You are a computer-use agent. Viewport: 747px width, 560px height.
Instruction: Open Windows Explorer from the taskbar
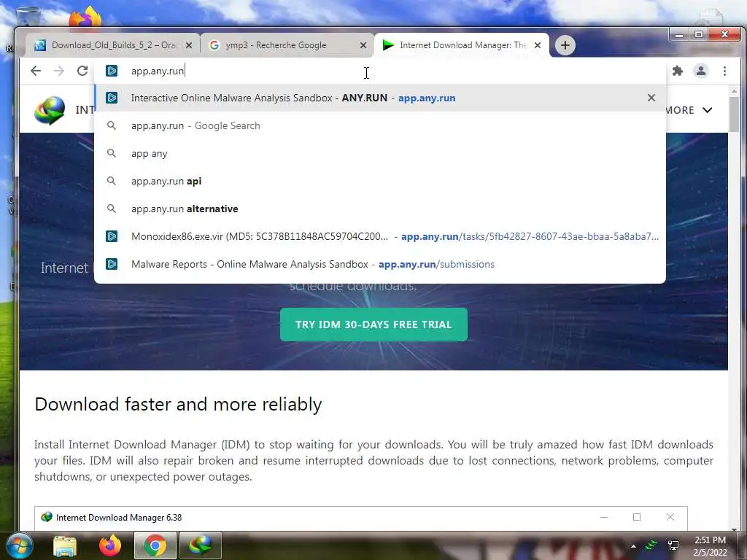pos(65,545)
